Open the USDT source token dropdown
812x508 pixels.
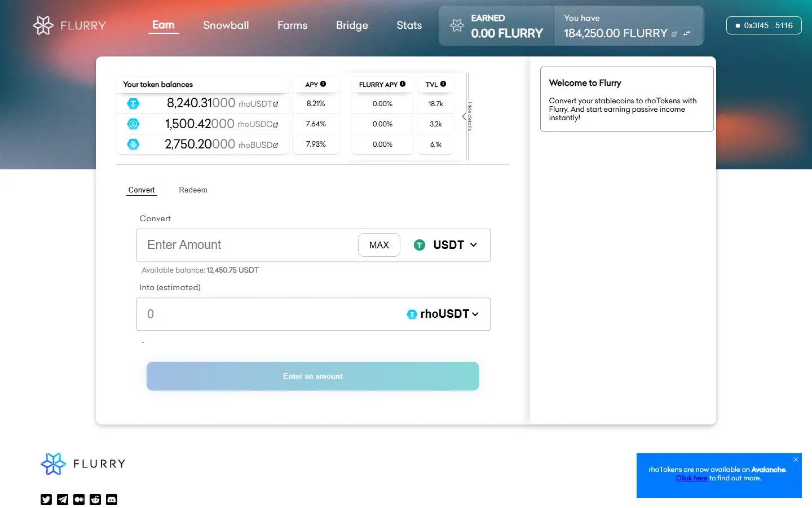[x=445, y=245]
